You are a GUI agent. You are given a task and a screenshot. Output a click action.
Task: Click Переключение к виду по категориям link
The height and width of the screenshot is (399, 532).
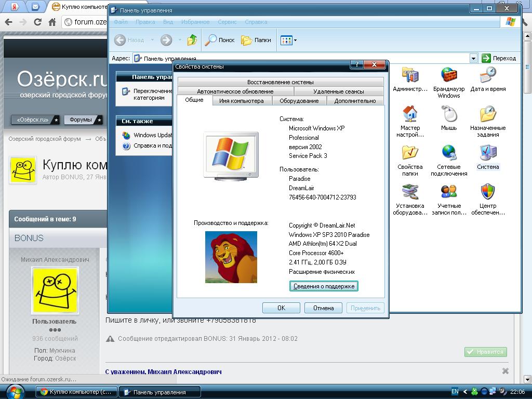pos(148,95)
